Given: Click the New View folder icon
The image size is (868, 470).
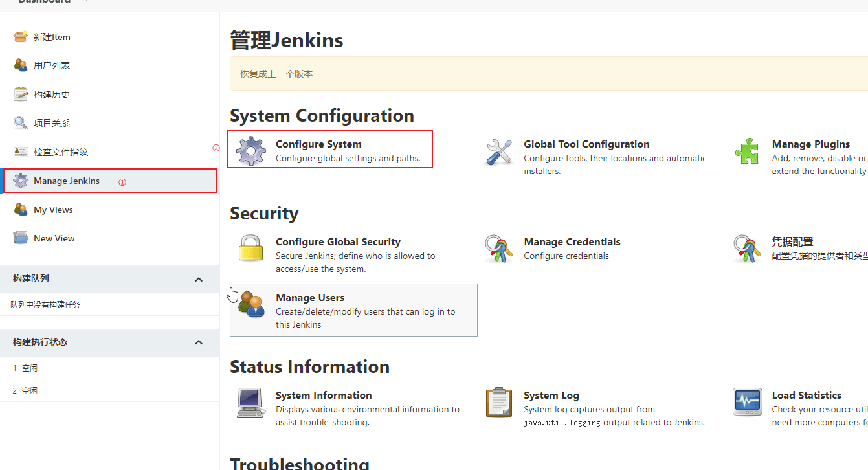Looking at the screenshot, I should coord(21,238).
